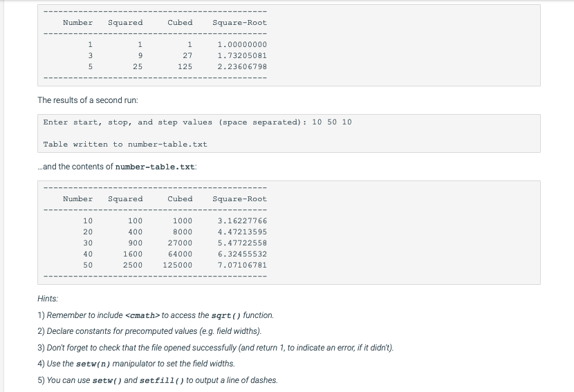Image resolution: width=574 pixels, height=392 pixels.
Task: Click the 'Enter start, stop, and step values' prompt line
Action: (x=197, y=122)
